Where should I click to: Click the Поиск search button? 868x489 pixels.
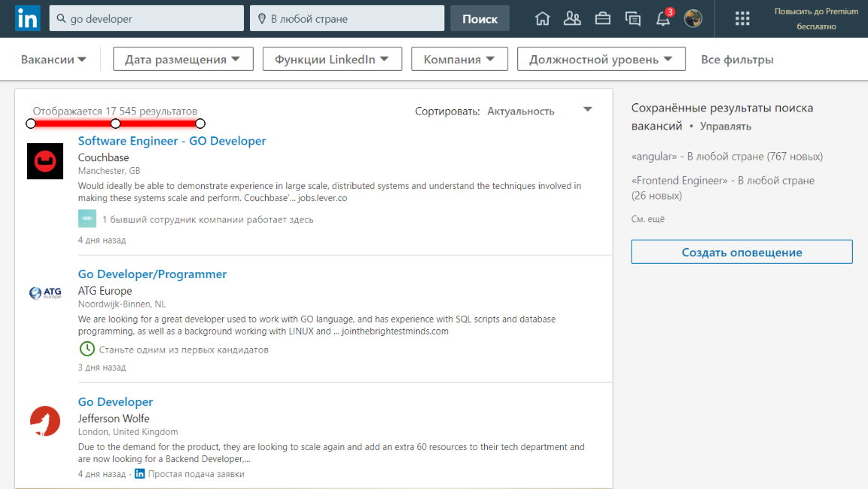480,19
